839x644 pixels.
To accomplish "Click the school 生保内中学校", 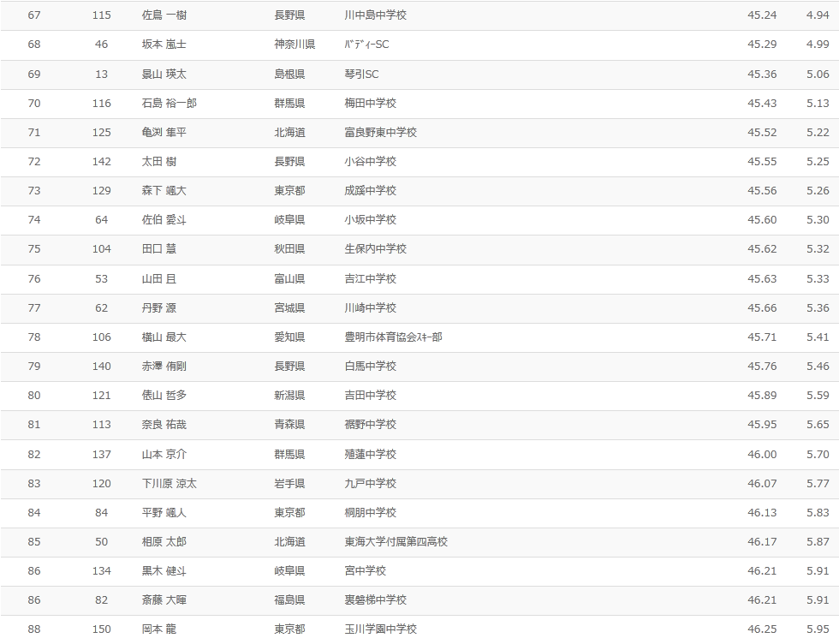I will tap(375, 249).
